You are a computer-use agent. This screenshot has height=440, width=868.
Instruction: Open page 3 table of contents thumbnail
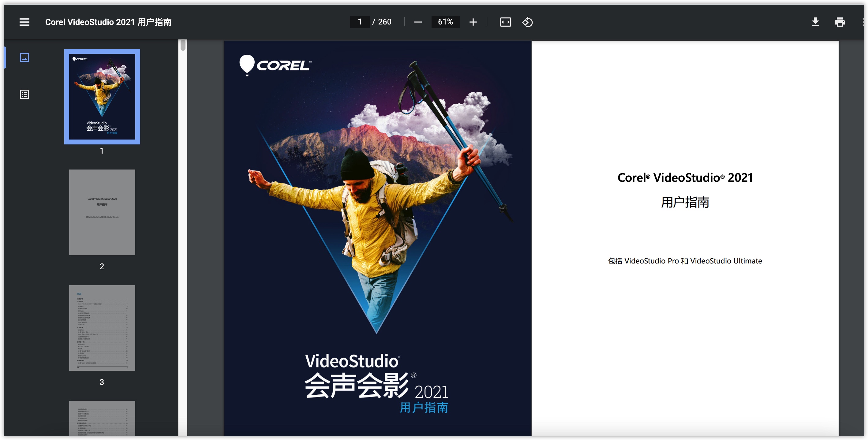[x=102, y=328]
